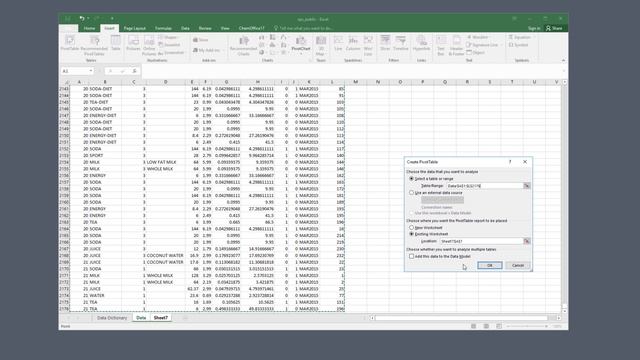Viewport: 640px width, 360px height.
Task: Add a new sheet with plus button
Action: (185, 318)
